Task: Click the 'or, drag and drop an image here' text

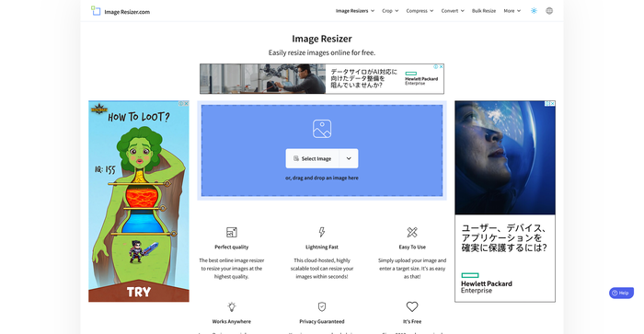Action: click(x=322, y=178)
